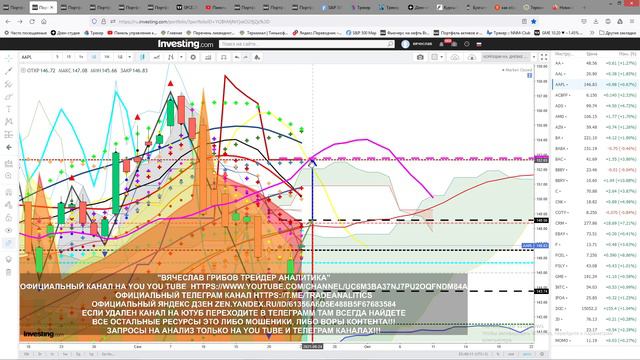
Task: Switch to the 15 minute timeframe
Action: point(69,57)
